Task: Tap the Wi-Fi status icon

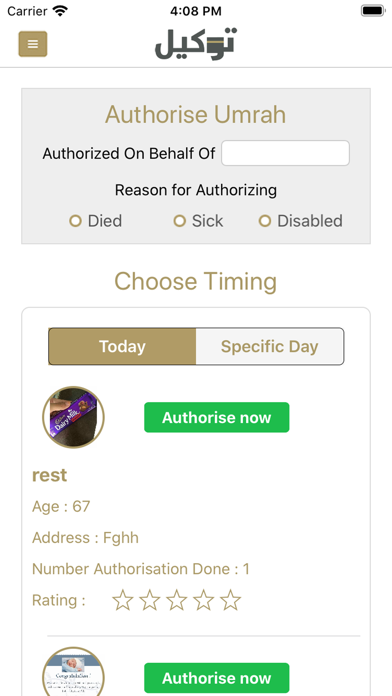Action: click(60, 10)
